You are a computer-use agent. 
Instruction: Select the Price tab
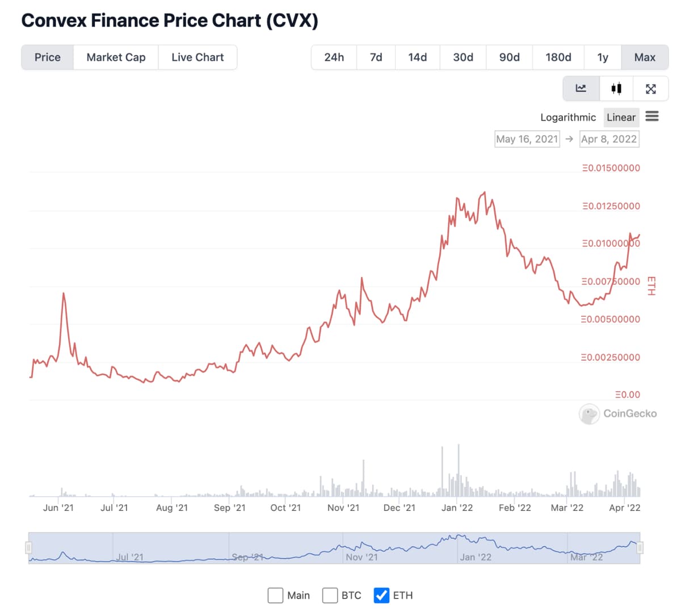coord(48,57)
